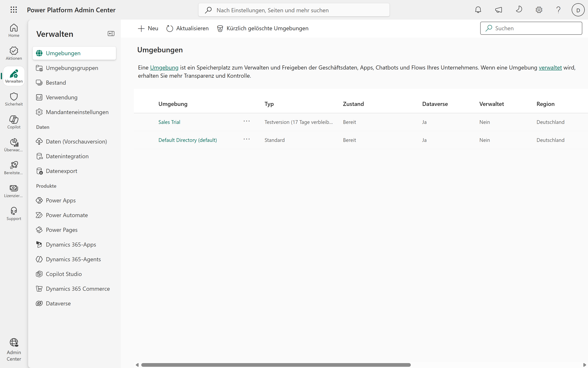Open more options for Sales Trial
This screenshot has height=368, width=588.
click(x=247, y=121)
